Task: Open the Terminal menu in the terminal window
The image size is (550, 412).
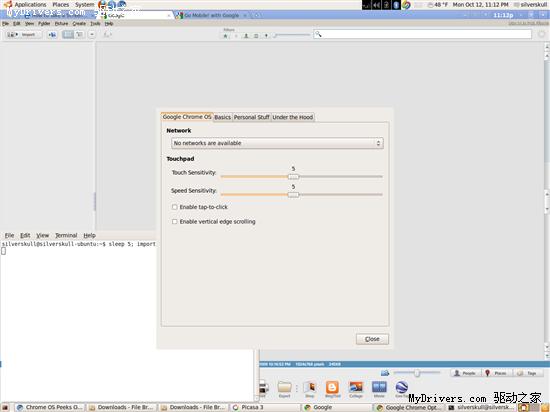Action: click(x=66, y=235)
